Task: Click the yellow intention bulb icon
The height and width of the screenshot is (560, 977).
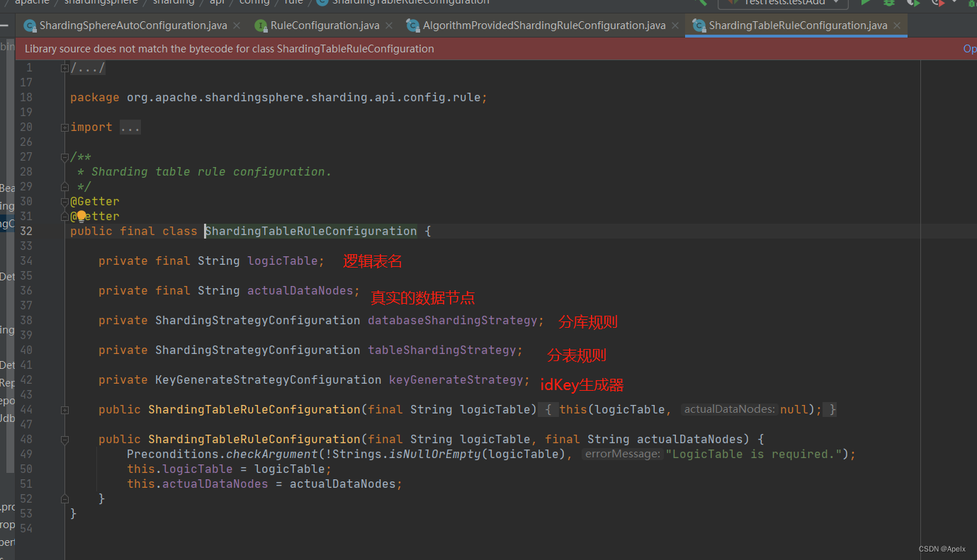Action: [81, 215]
